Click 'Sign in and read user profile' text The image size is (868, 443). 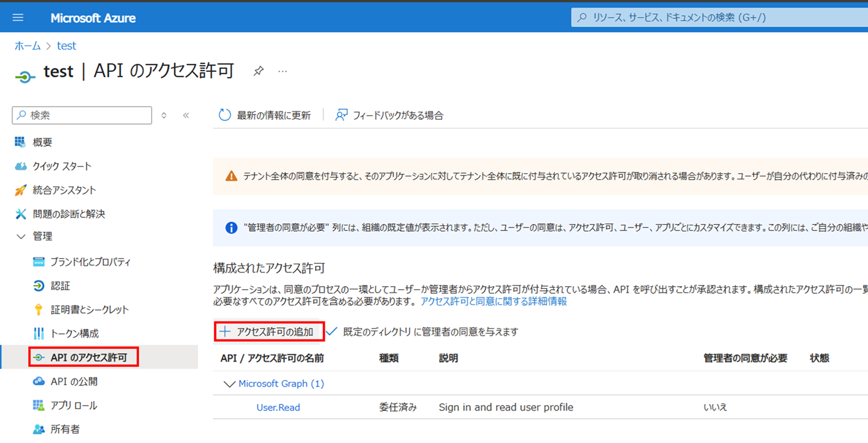506,408
